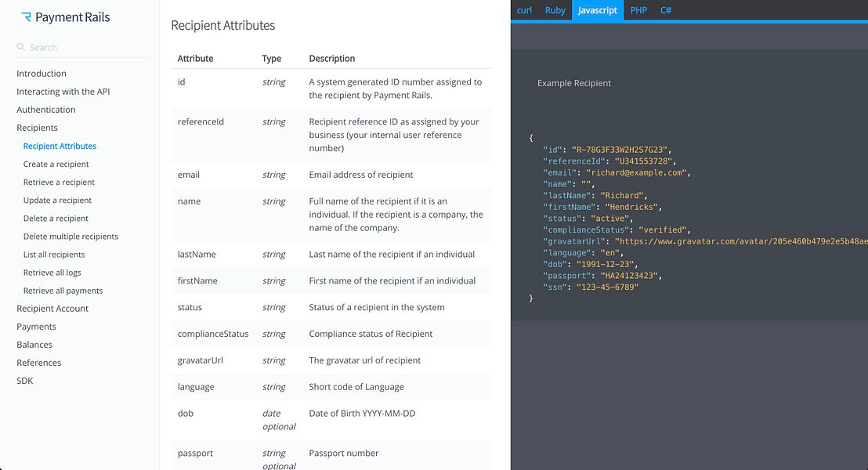Viewport: 868px width, 470px height.
Task: Switch to the curl code tab
Action: pyautogui.click(x=524, y=10)
